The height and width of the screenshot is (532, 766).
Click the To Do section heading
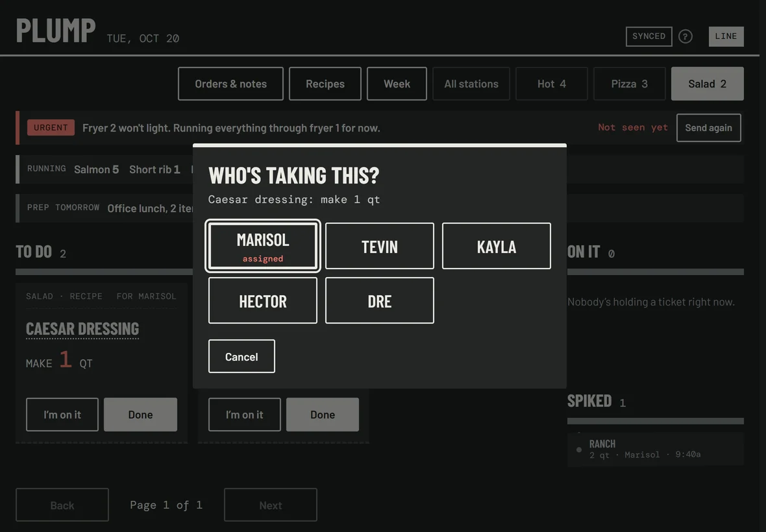(34, 252)
